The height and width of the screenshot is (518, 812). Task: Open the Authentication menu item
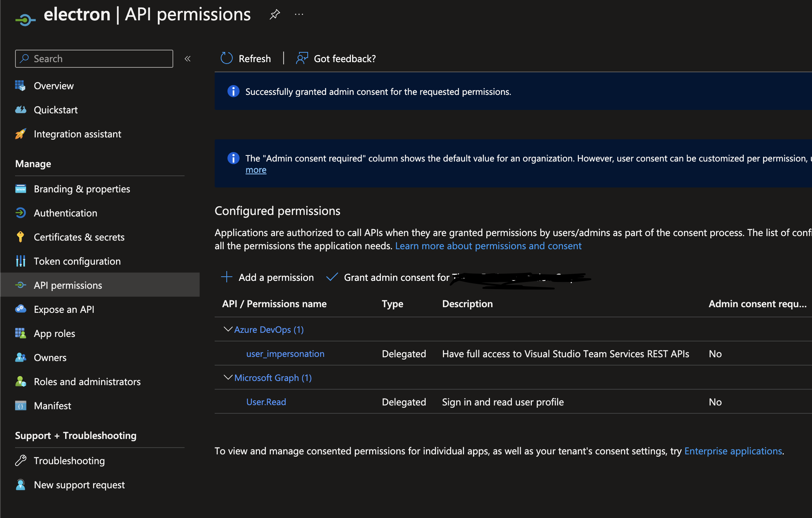click(x=66, y=213)
